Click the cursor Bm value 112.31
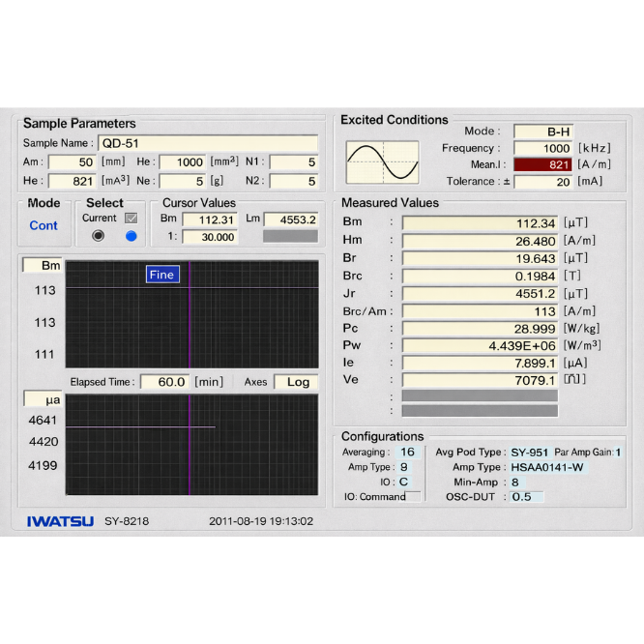The height and width of the screenshot is (644, 644). [x=210, y=220]
